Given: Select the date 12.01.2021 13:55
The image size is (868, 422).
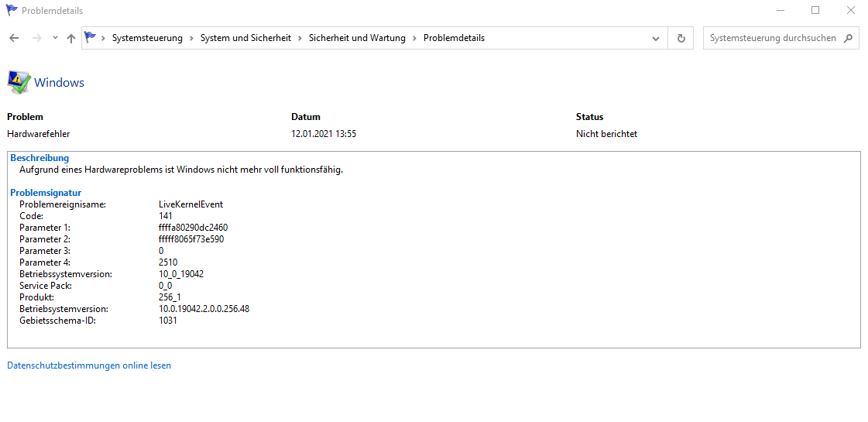Looking at the screenshot, I should click(324, 133).
